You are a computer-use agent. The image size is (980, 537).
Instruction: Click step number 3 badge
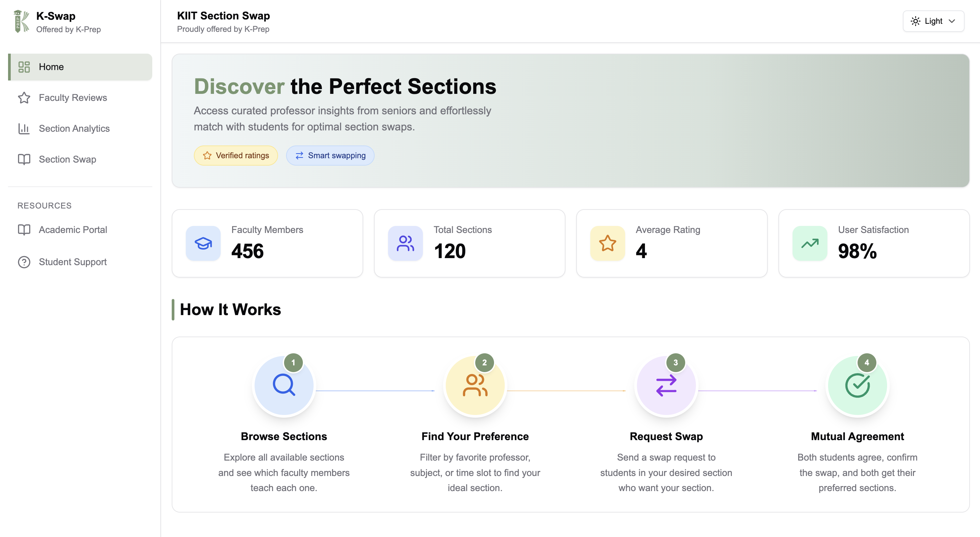tap(676, 362)
